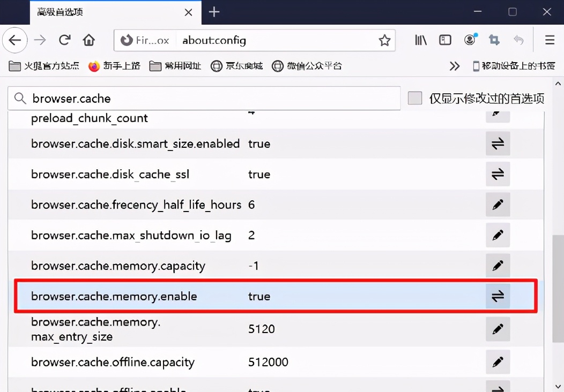Screen dimensions: 564x392
Task: Maximize the Firefox window
Action: coord(513,12)
